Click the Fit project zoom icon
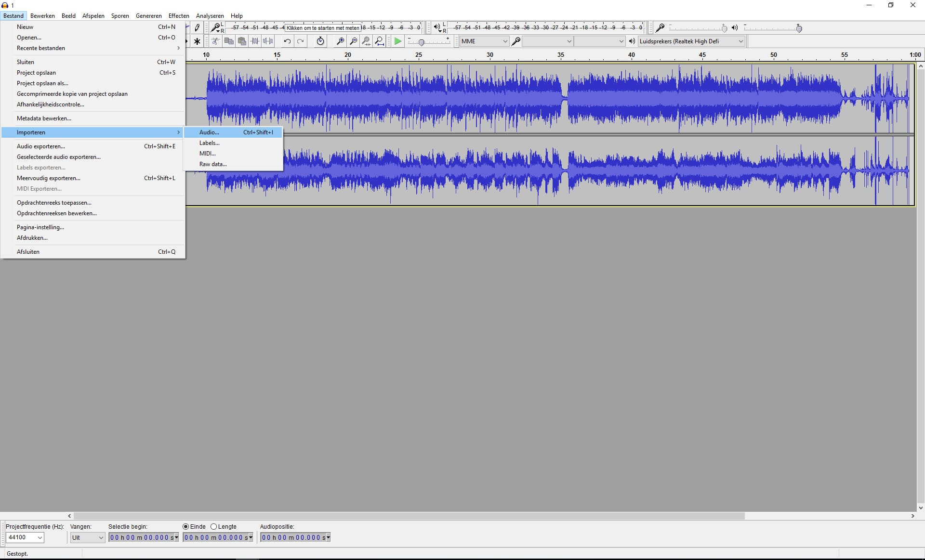Viewport: 925px width, 560px height. pos(380,41)
